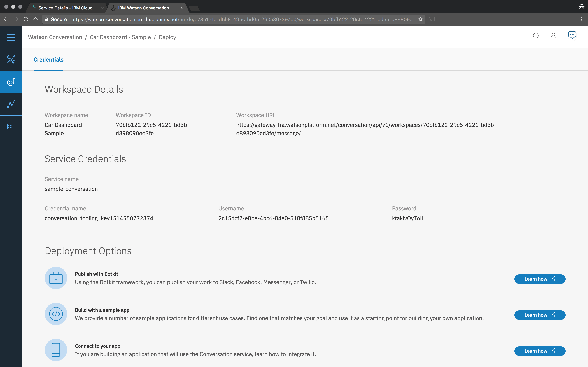Bookmark page with star icon

420,19
